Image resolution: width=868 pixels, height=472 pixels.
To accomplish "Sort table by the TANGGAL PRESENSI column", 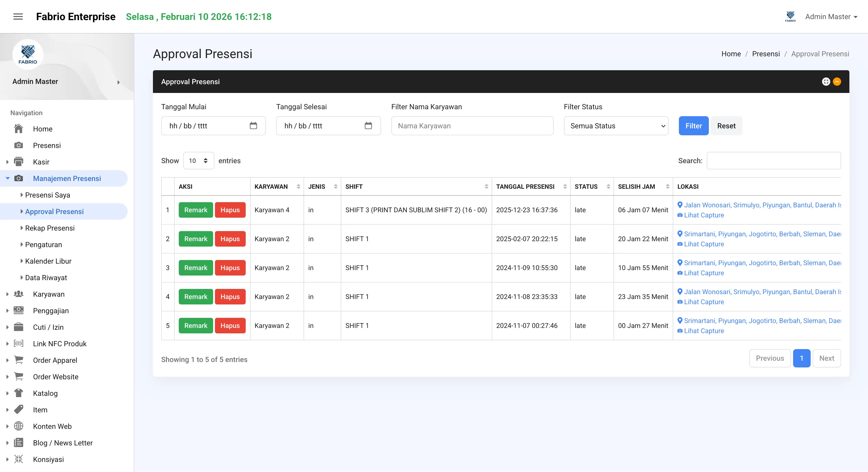I will [531, 186].
